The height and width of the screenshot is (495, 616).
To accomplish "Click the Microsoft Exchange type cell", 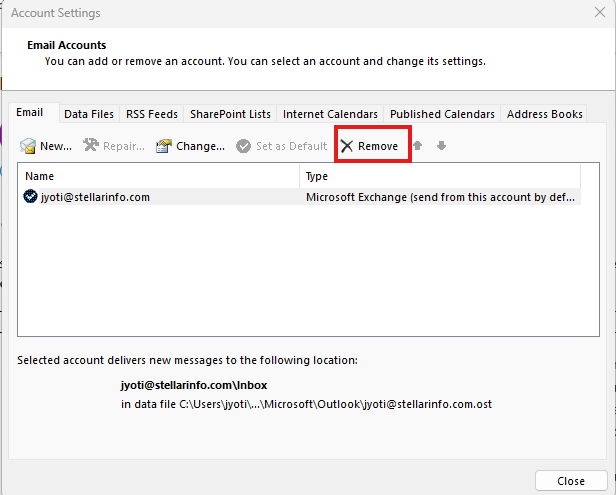I will pyautogui.click(x=440, y=197).
